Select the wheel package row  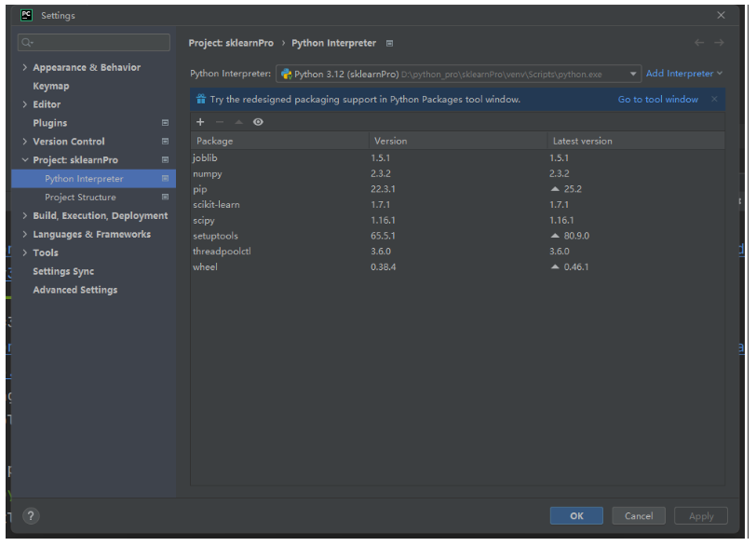pyautogui.click(x=457, y=266)
